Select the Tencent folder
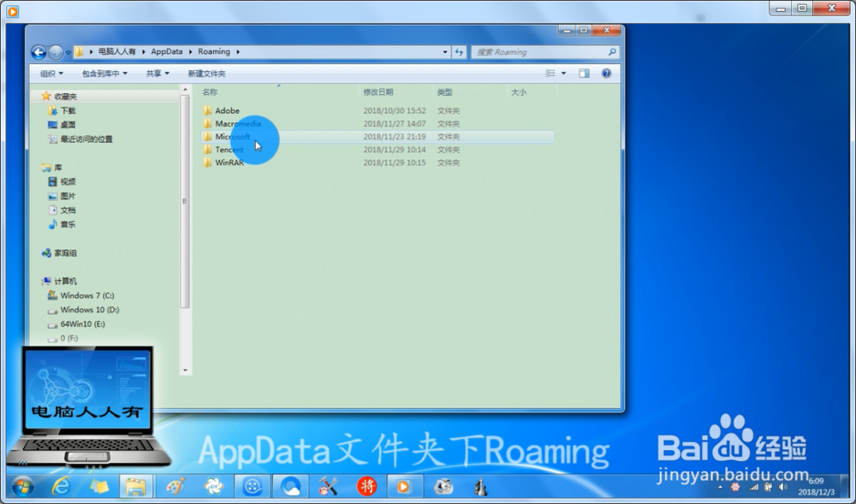The height and width of the screenshot is (504, 856). click(229, 150)
